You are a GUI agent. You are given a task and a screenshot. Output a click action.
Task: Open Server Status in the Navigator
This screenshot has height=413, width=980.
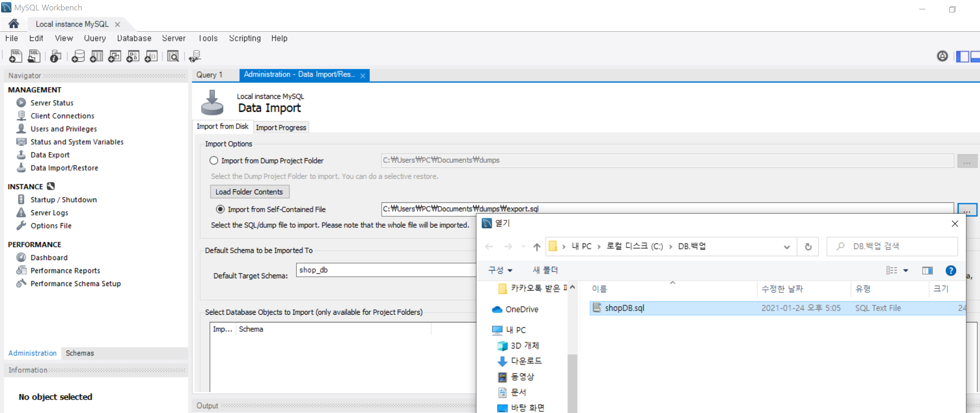(52, 103)
